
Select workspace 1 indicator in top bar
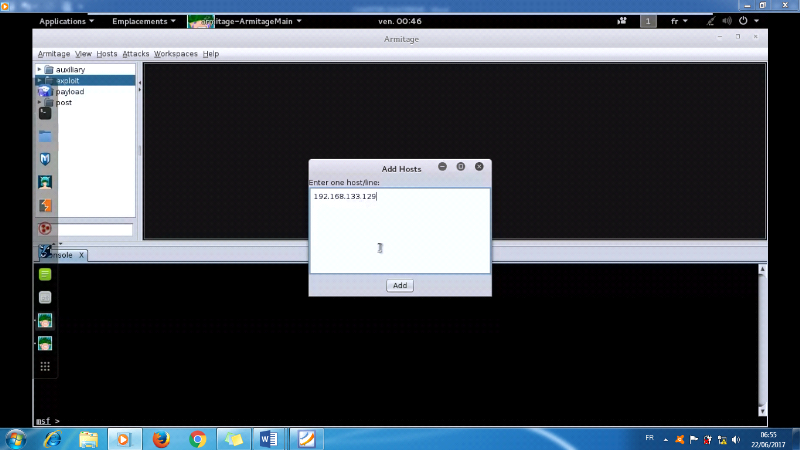coord(648,21)
